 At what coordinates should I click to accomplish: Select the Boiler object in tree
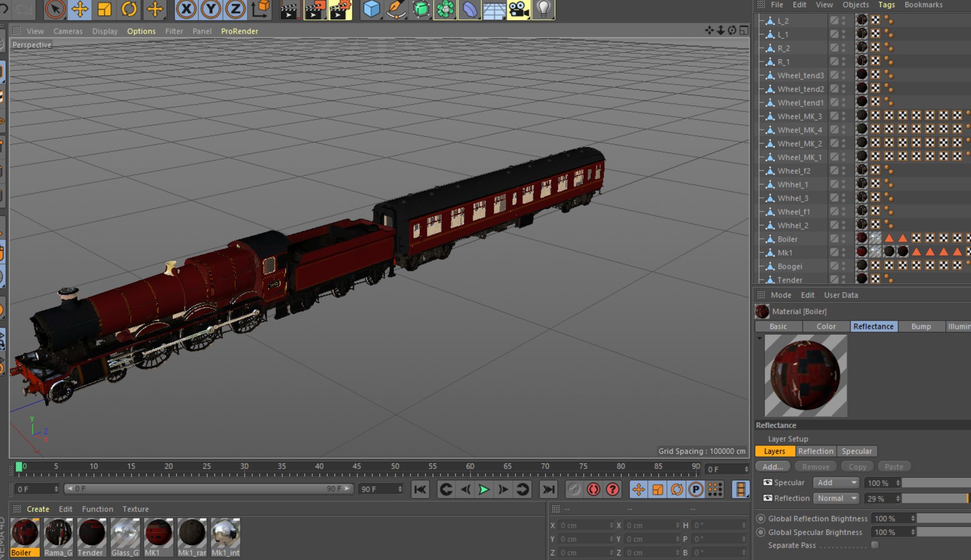click(x=787, y=239)
